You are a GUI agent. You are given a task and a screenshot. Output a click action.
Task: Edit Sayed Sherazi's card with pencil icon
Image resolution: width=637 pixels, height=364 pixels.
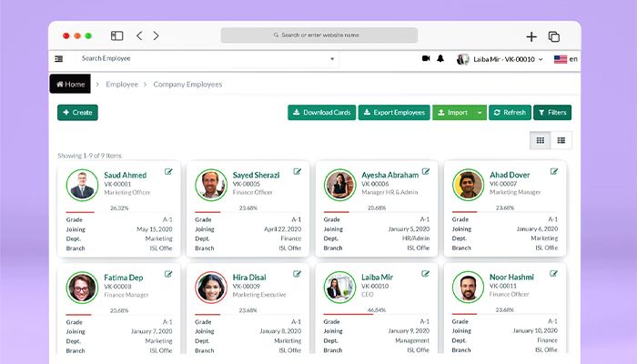(297, 172)
